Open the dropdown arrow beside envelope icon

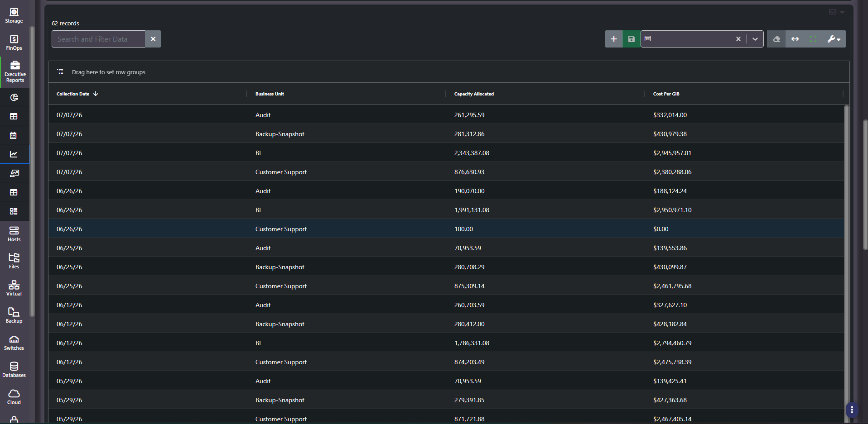coord(842,12)
